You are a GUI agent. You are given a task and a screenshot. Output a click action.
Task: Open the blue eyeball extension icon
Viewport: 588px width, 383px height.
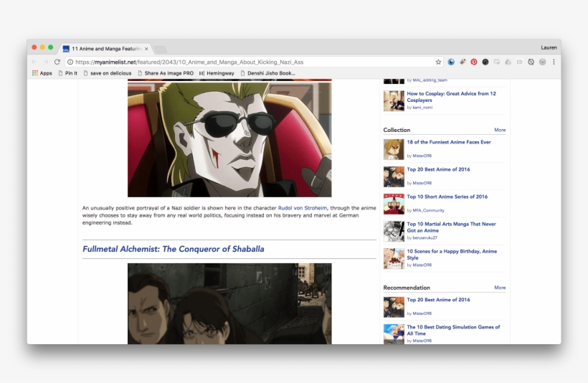[x=451, y=62]
